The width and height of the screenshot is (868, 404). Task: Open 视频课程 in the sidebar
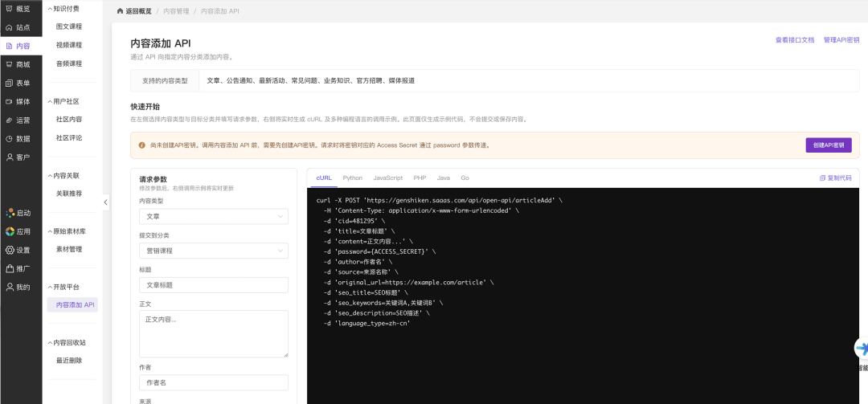(x=69, y=46)
